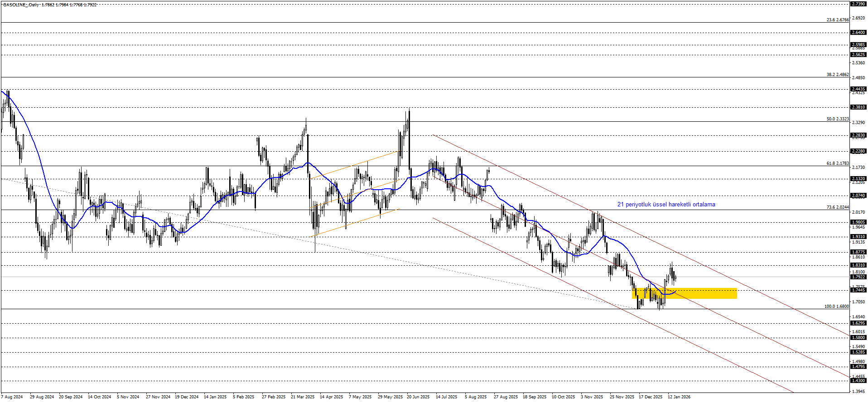Click the 100.0 Fibonacci level label at 1.6800
The width and height of the screenshot is (868, 402).
[x=836, y=306]
